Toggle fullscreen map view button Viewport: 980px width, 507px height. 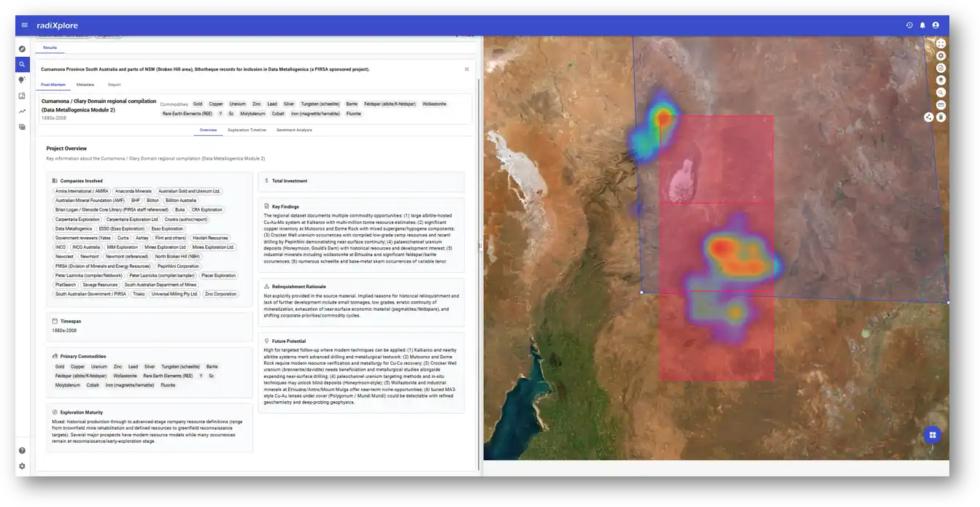(x=941, y=44)
